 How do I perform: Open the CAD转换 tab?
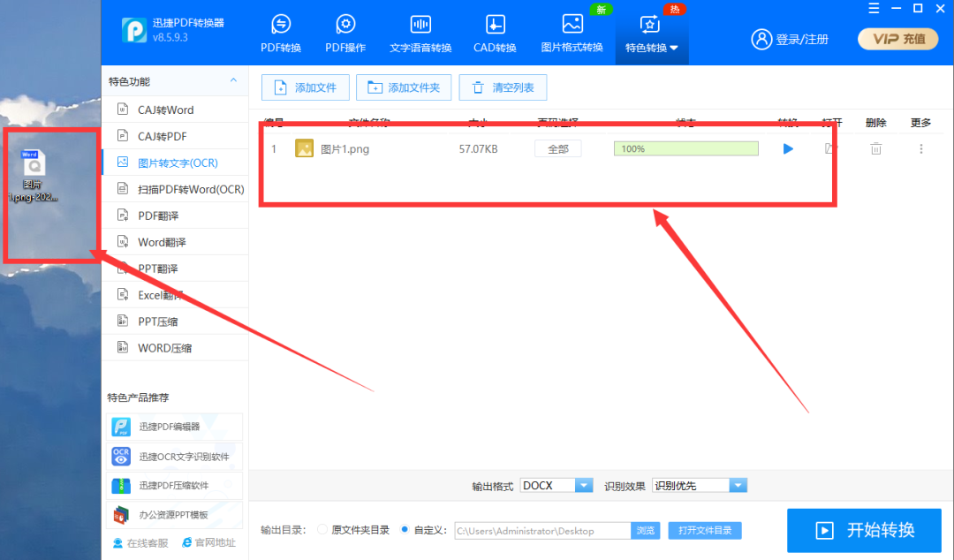pyautogui.click(x=495, y=34)
